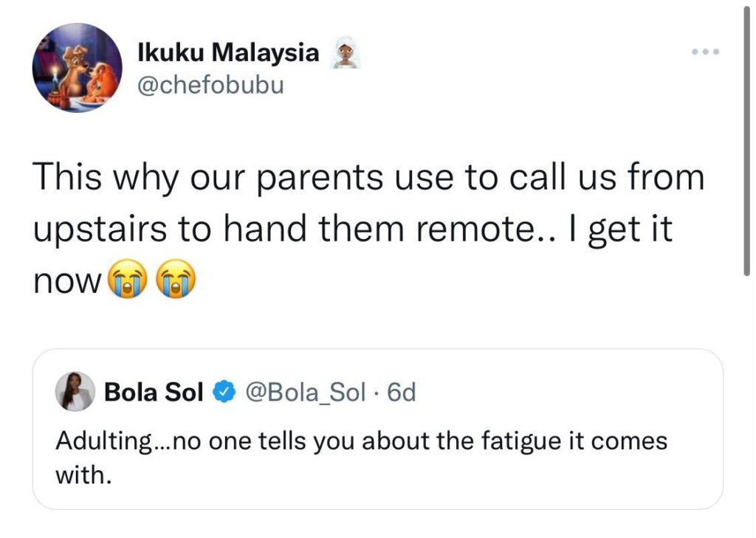Visit the @Bola_Sol handle link
The width and height of the screenshot is (756, 538).
tap(303, 393)
